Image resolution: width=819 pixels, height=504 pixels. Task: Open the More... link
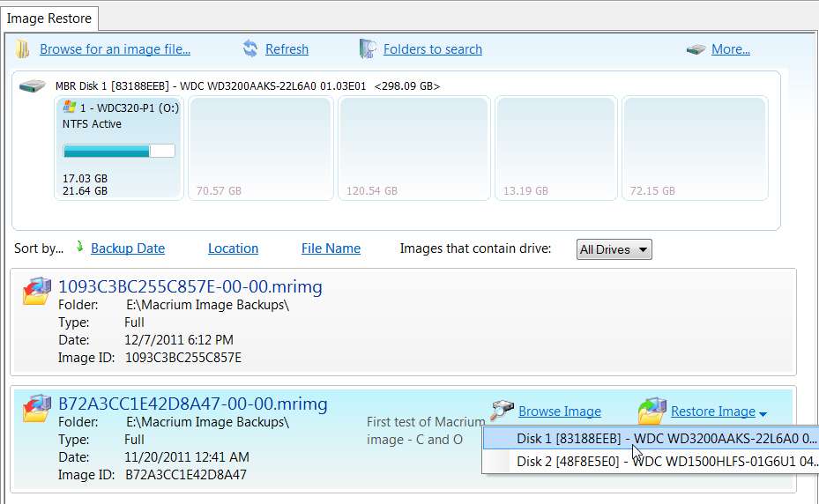click(730, 49)
